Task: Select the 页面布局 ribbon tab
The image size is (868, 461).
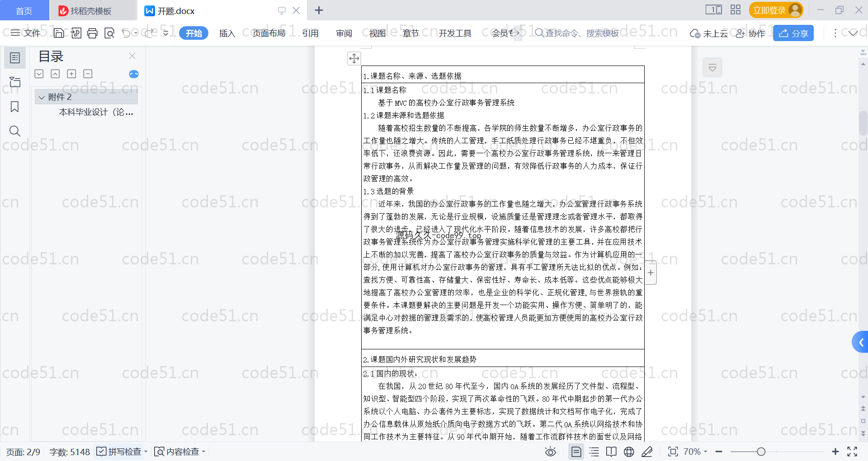Action: tap(269, 33)
